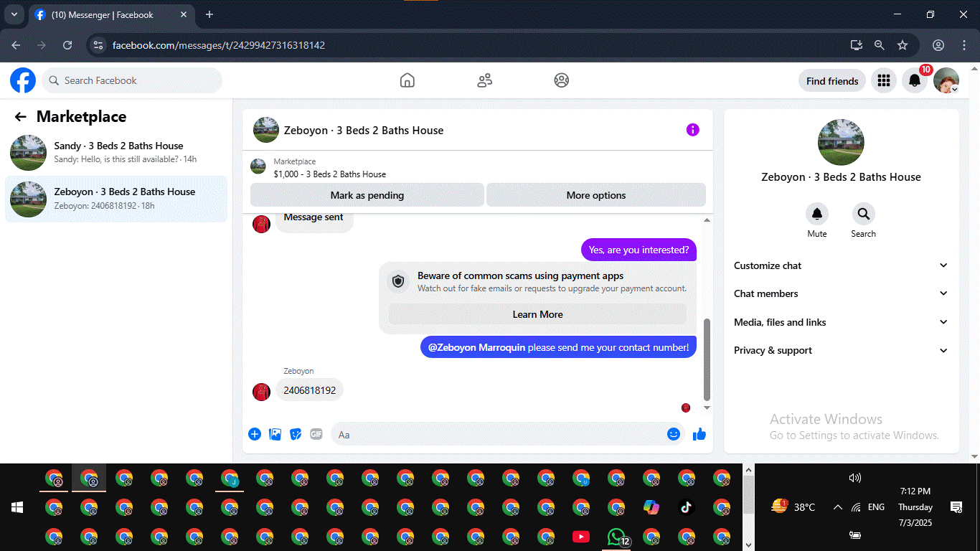The width and height of the screenshot is (980, 551).
Task: Expand Chat members section
Action: pos(841,293)
